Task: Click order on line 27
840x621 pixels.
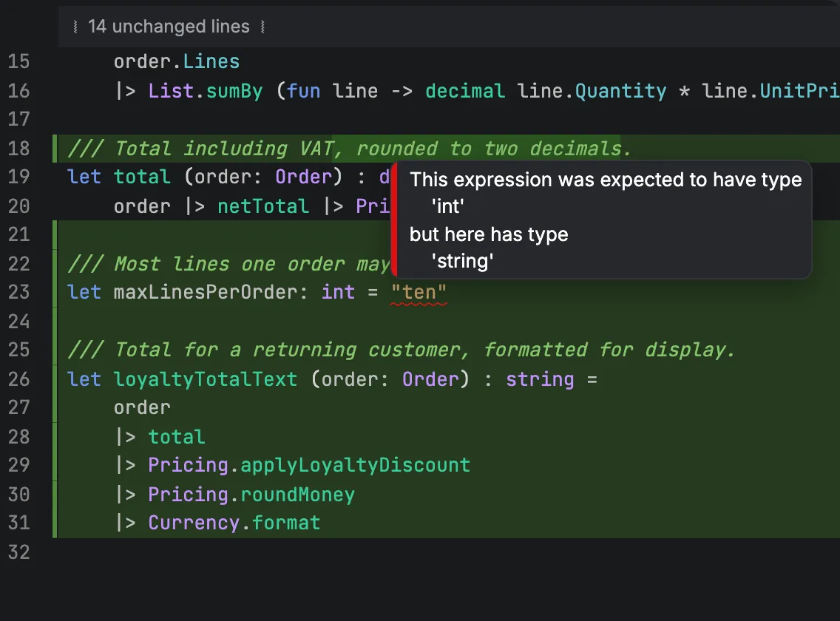Action: point(142,408)
